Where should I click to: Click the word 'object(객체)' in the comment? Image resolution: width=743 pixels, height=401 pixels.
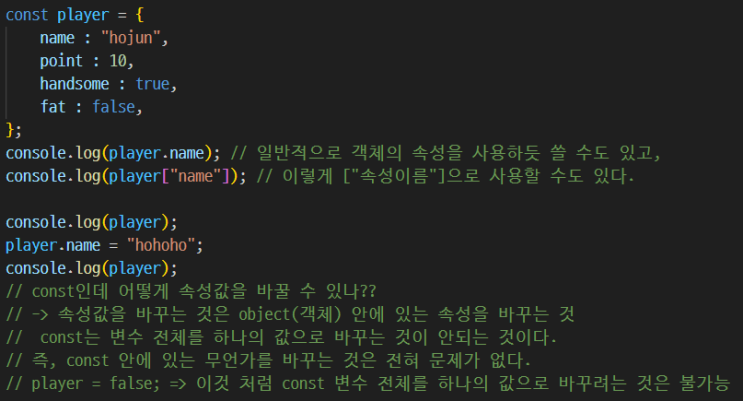290,314
